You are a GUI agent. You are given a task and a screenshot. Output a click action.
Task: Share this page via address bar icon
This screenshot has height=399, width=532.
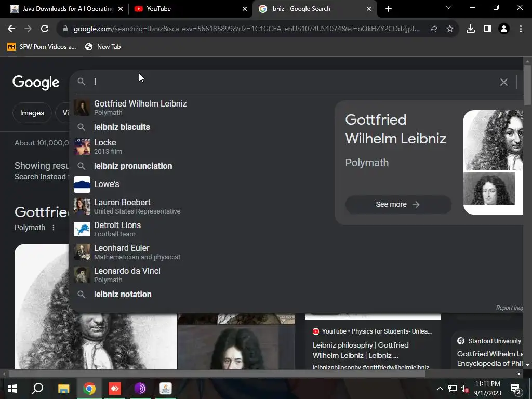coord(433,29)
